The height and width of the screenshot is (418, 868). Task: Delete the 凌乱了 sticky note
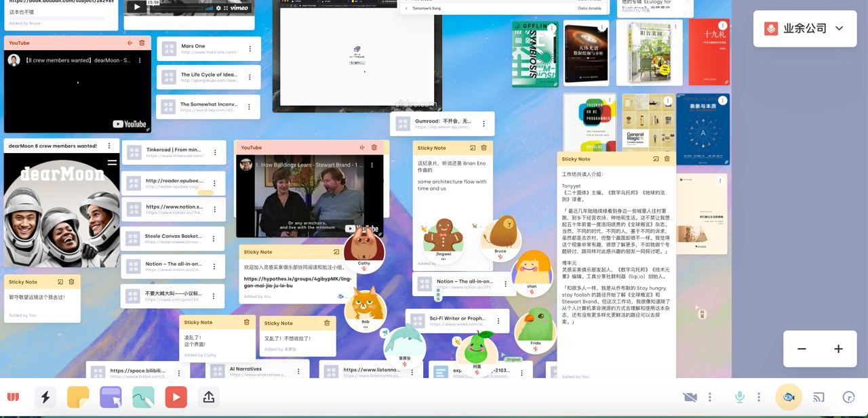coord(246,322)
